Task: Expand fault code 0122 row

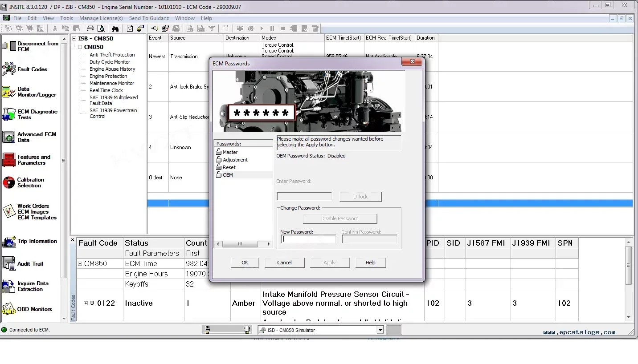Action: point(86,303)
